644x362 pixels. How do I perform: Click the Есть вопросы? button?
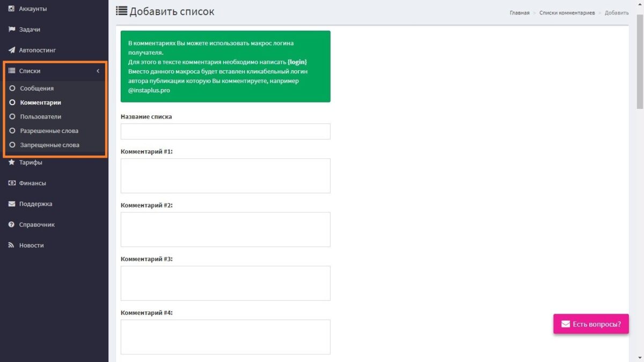(591, 324)
